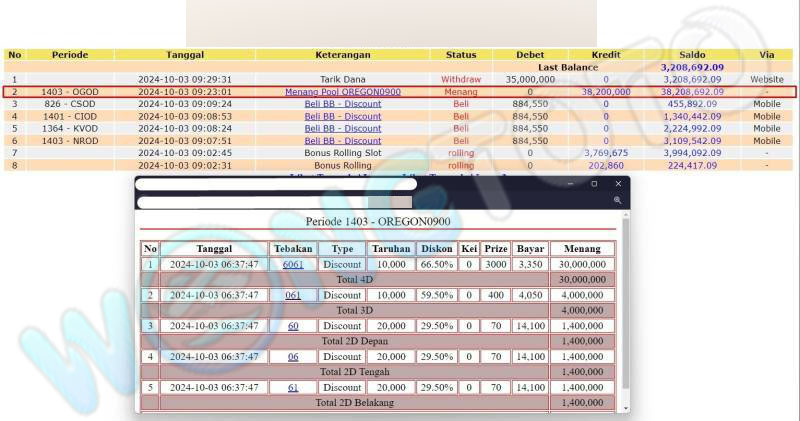
Task: Close the Periode 1403 popup window
Action: click(x=618, y=184)
